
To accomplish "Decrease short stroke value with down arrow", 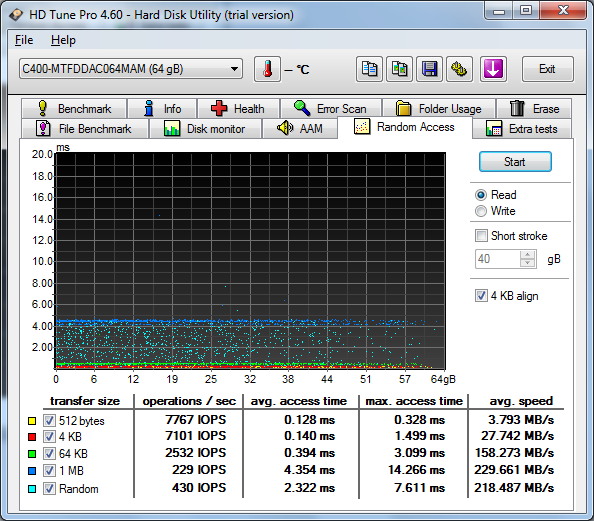I will point(527,263).
